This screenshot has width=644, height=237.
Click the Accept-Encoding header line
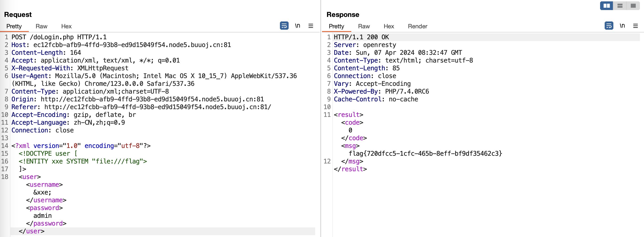click(74, 115)
